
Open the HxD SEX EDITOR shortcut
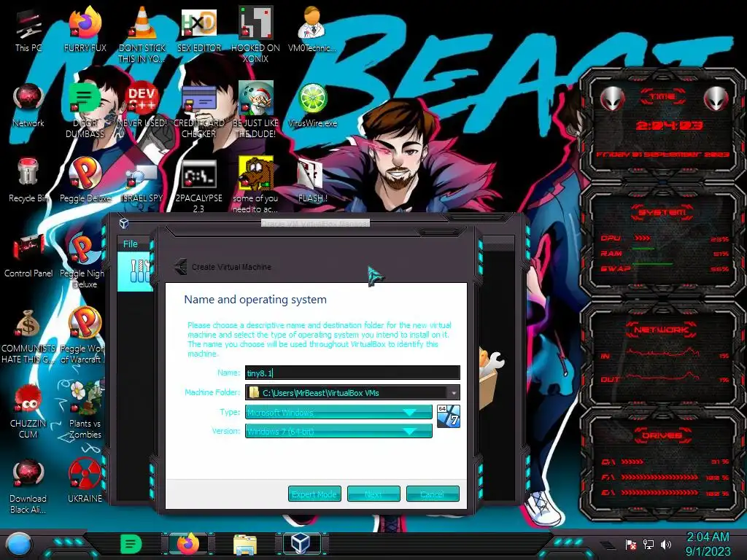[x=199, y=29]
